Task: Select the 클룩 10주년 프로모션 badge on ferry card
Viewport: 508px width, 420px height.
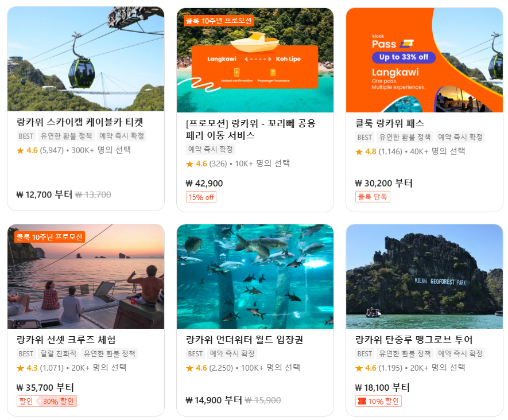Action: tap(219, 21)
